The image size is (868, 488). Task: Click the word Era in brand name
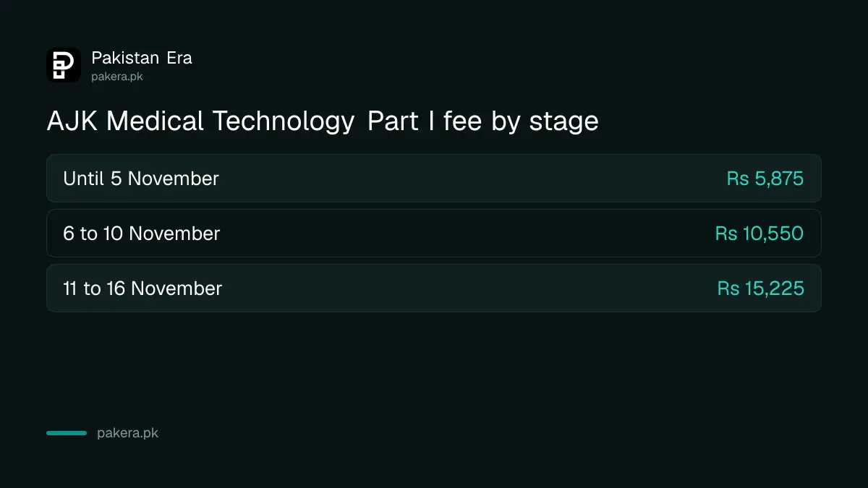pos(179,58)
